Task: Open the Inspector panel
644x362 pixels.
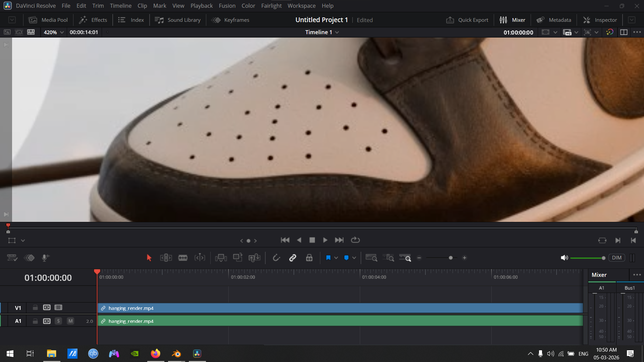Action: 600,20
